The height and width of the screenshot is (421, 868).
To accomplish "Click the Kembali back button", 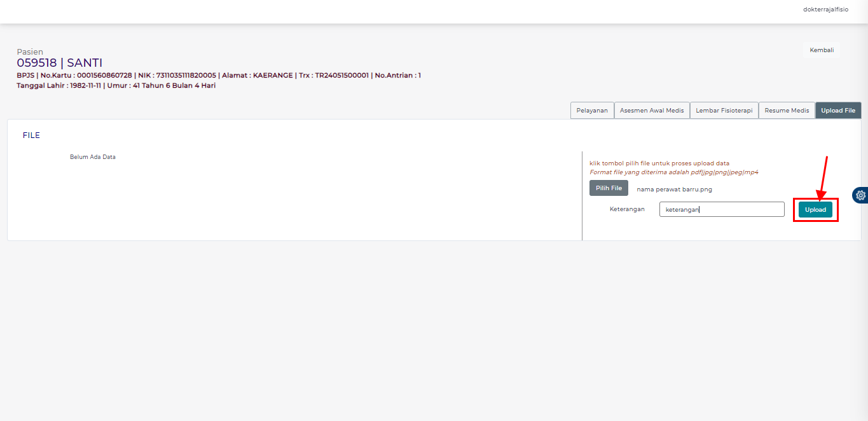I will (821, 50).
